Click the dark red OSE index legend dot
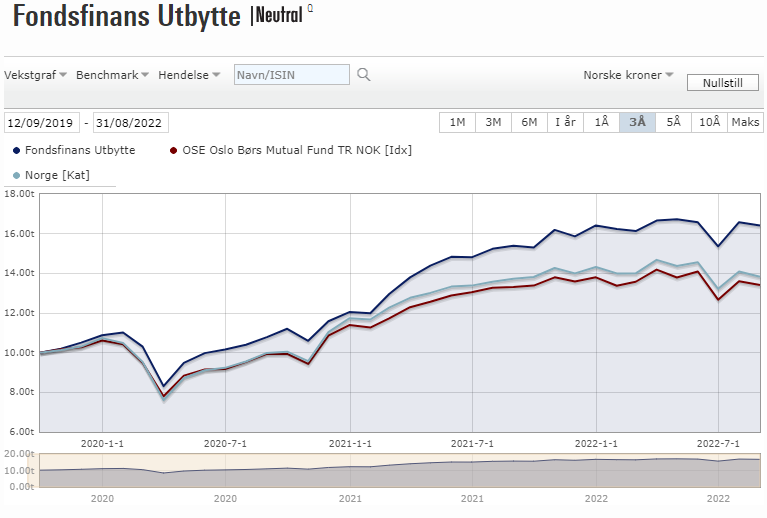 tap(173, 151)
